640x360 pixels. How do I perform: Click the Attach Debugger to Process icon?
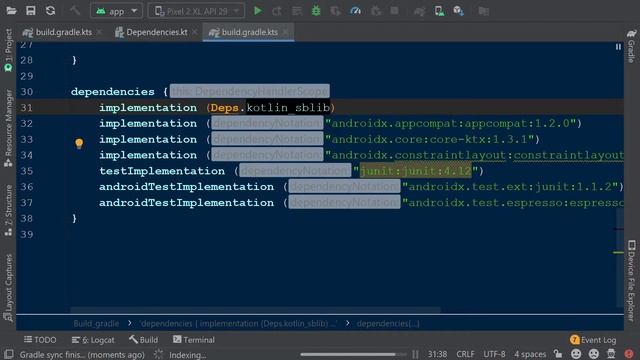(376, 11)
